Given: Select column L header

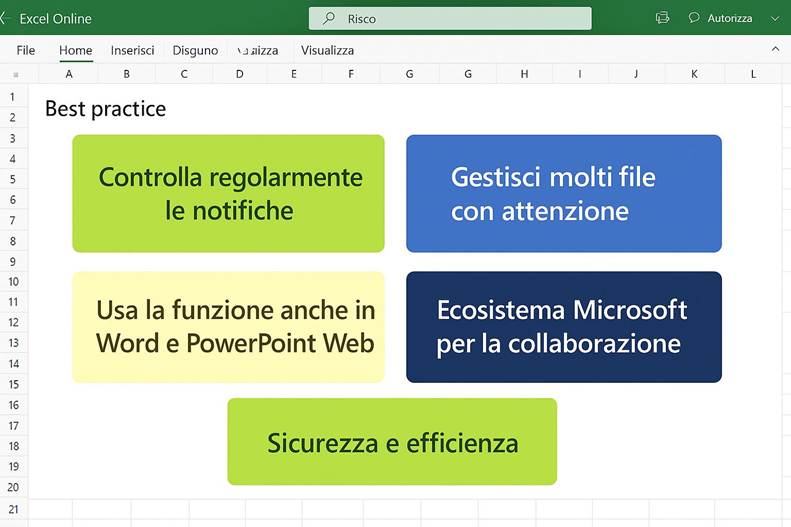Looking at the screenshot, I should click(x=753, y=74).
